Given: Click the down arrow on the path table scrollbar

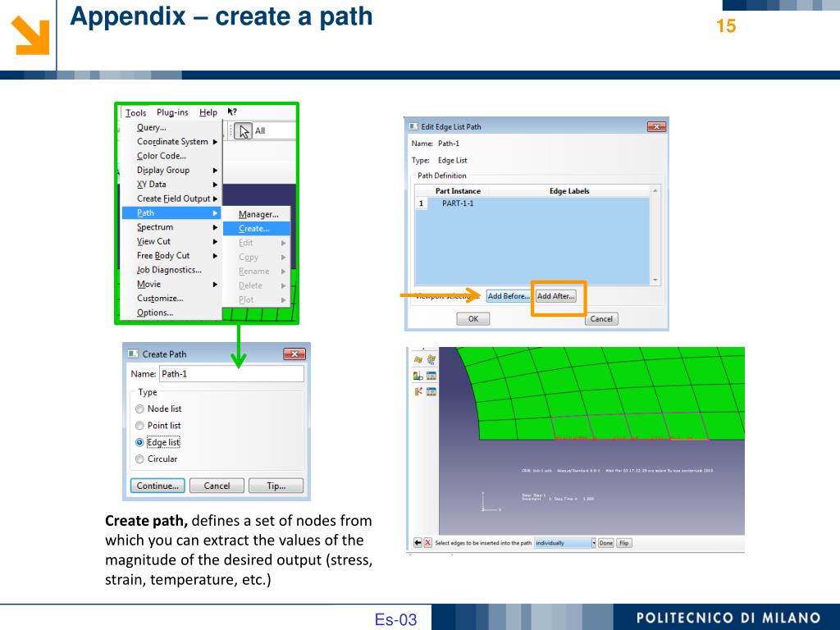Looking at the screenshot, I should click(x=655, y=281).
